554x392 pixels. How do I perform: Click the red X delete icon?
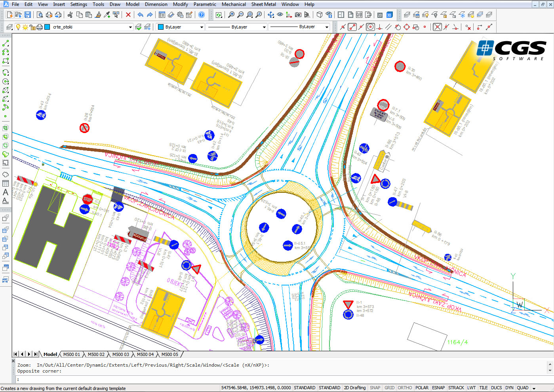[x=128, y=15]
